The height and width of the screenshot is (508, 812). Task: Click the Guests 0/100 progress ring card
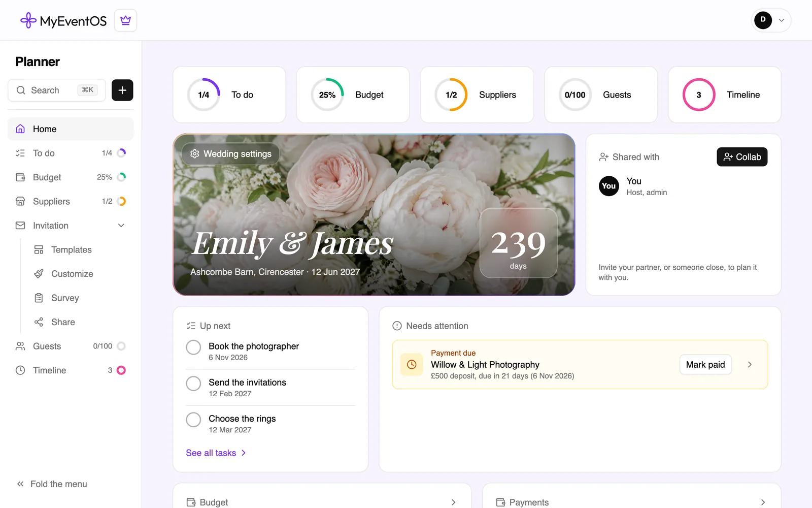pos(601,94)
